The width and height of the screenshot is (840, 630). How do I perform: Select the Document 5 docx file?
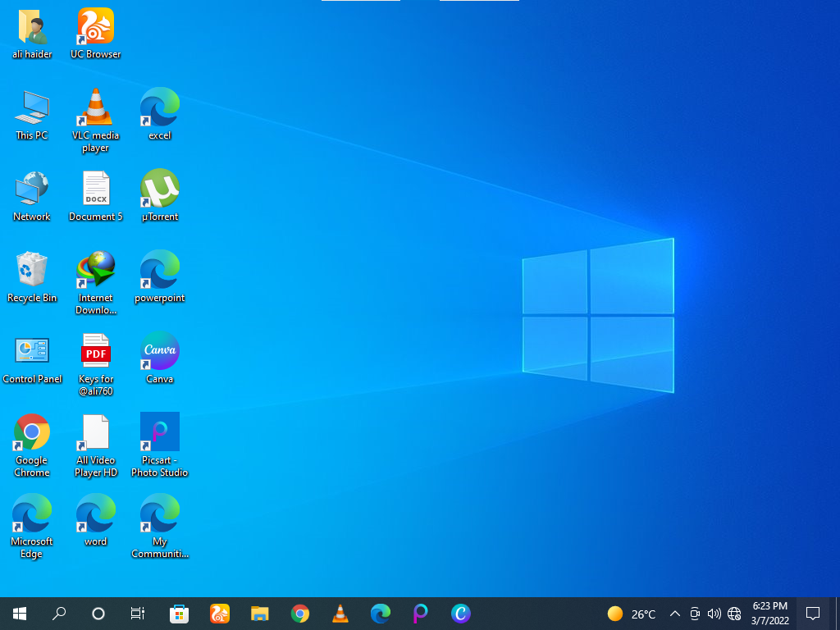pos(95,196)
